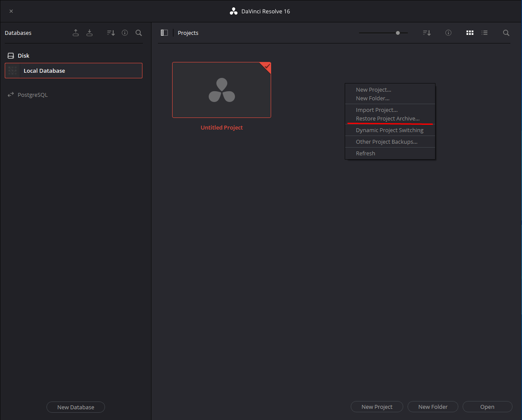
Task: Click the search icon in Projects panel
Action: pos(506,33)
